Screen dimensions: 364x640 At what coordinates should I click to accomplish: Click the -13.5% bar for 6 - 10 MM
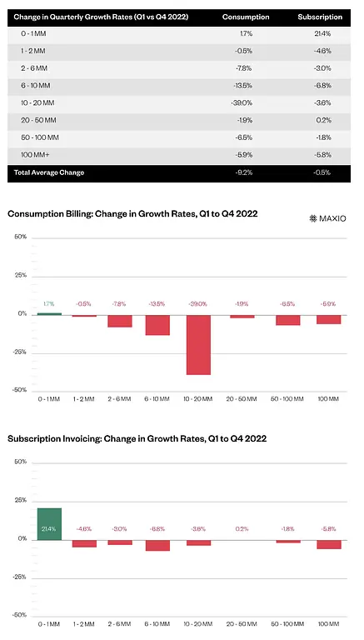tap(157, 325)
